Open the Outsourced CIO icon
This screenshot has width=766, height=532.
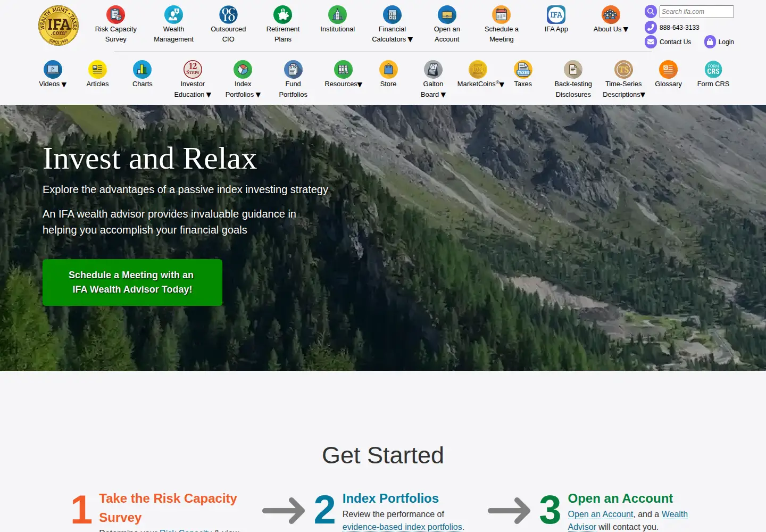[x=228, y=15]
